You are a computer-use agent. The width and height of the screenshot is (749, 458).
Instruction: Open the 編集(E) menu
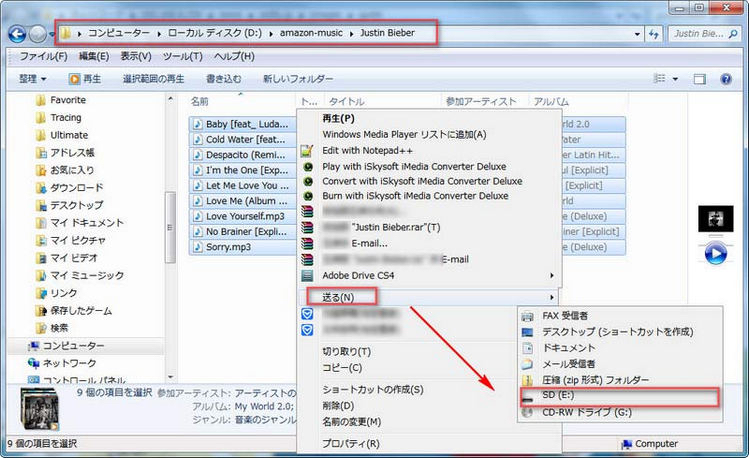pos(94,56)
